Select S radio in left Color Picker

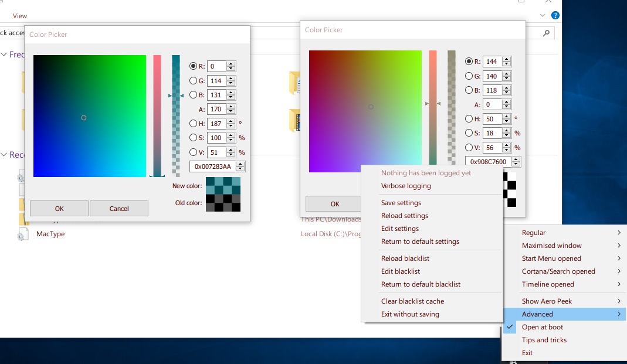pyautogui.click(x=193, y=137)
